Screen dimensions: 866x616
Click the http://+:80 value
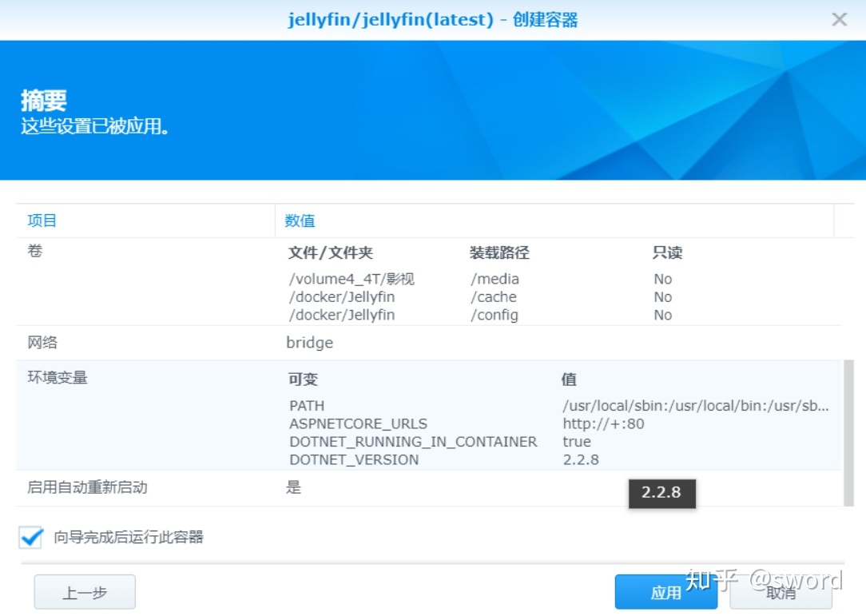(x=604, y=423)
